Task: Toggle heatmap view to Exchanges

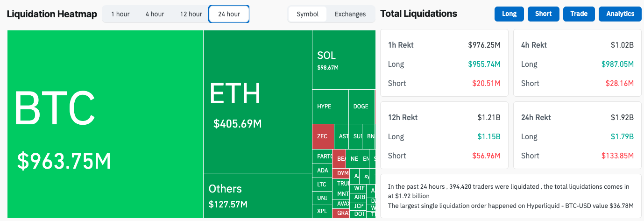Action: (x=350, y=14)
